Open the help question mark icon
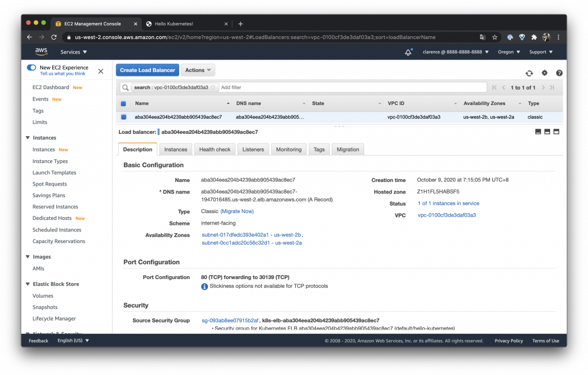588x375 pixels. pos(559,73)
